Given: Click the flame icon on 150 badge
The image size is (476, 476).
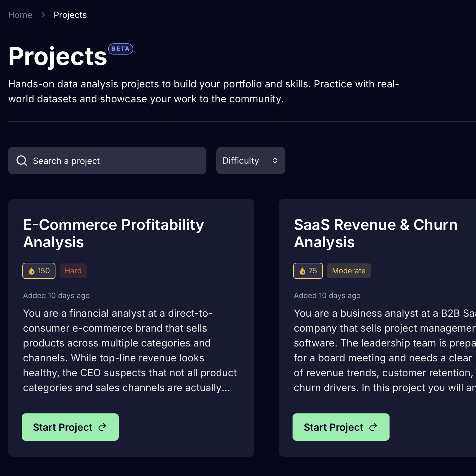Looking at the screenshot, I should point(32,271).
